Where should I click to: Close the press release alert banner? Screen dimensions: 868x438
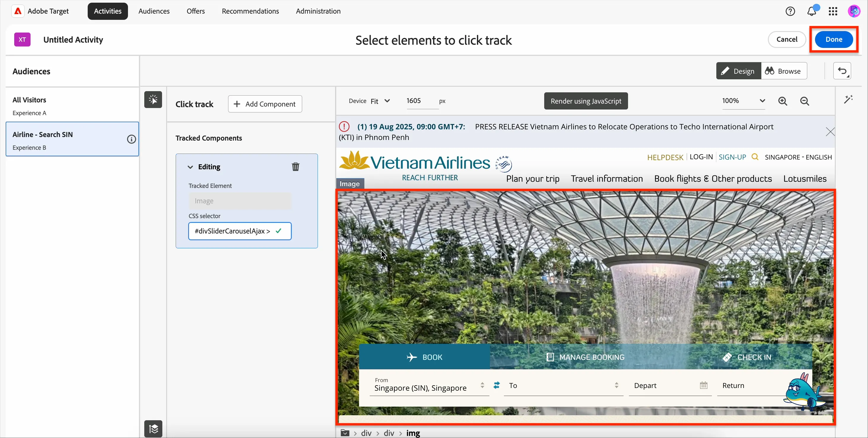[x=830, y=132]
